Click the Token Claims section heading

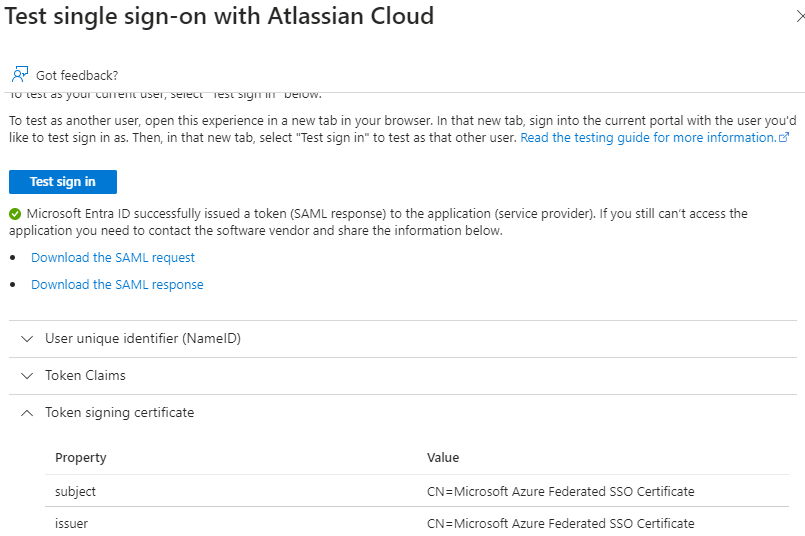[85, 375]
